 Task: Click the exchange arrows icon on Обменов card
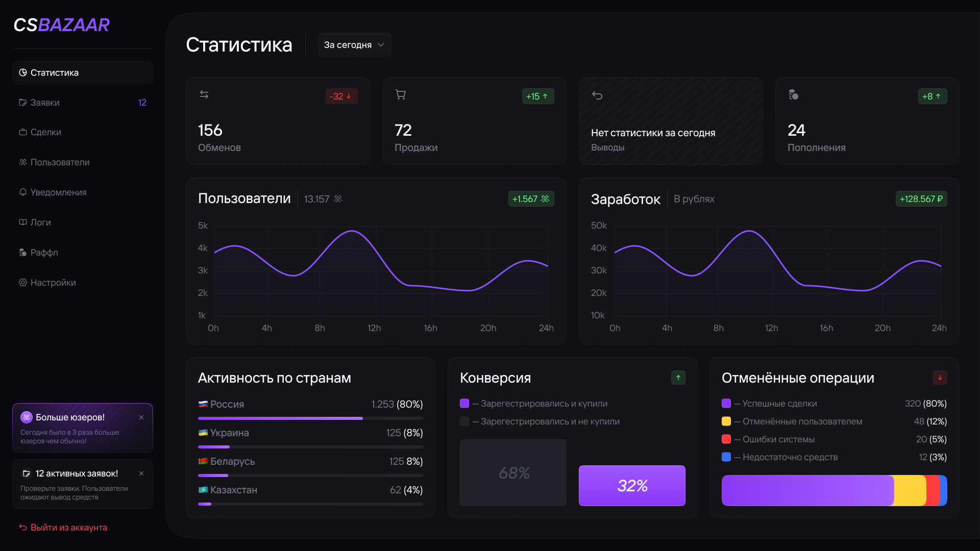click(204, 94)
